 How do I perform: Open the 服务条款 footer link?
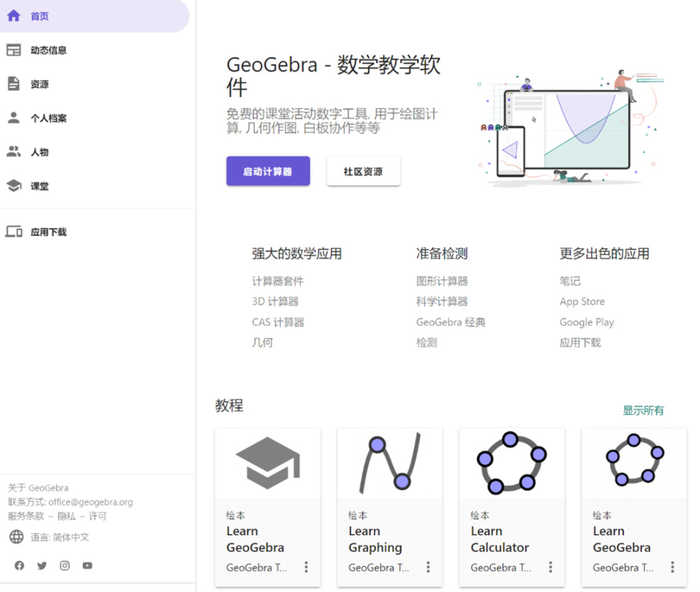coord(26,516)
